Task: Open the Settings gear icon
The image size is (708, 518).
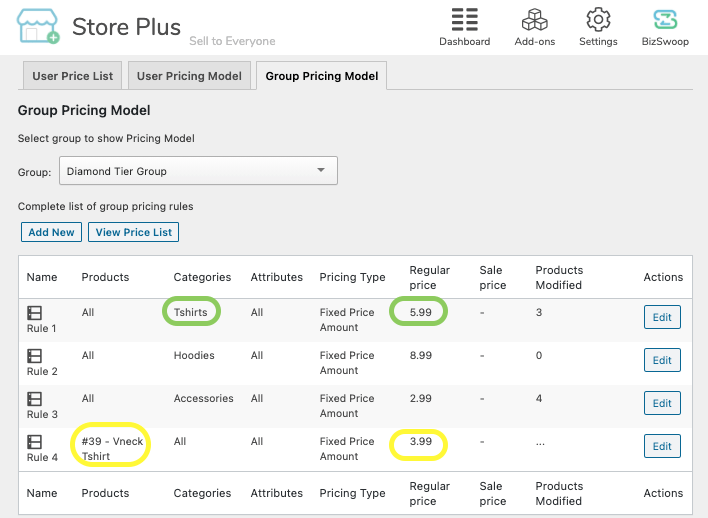Action: tap(598, 19)
